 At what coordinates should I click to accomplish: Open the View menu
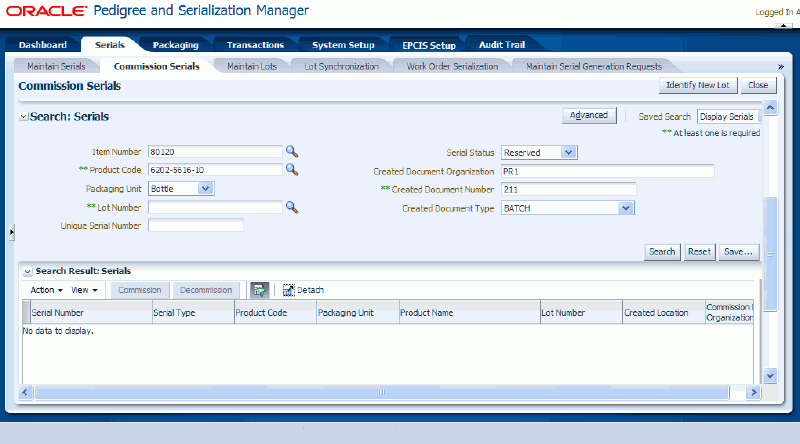(84, 290)
